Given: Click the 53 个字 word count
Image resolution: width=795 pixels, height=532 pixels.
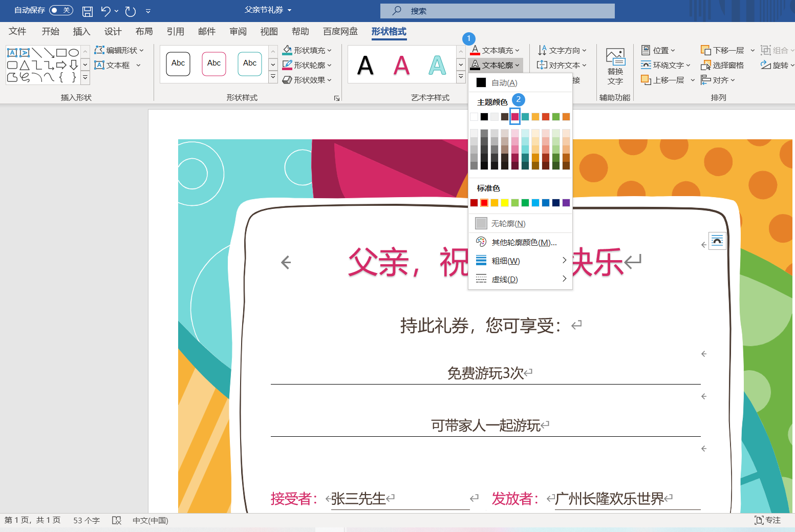Looking at the screenshot, I should click(87, 520).
